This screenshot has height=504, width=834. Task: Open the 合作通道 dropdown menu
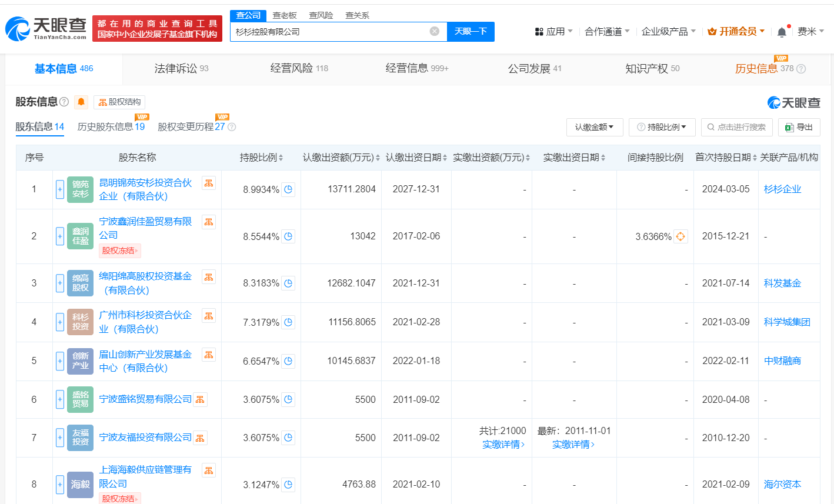(607, 32)
